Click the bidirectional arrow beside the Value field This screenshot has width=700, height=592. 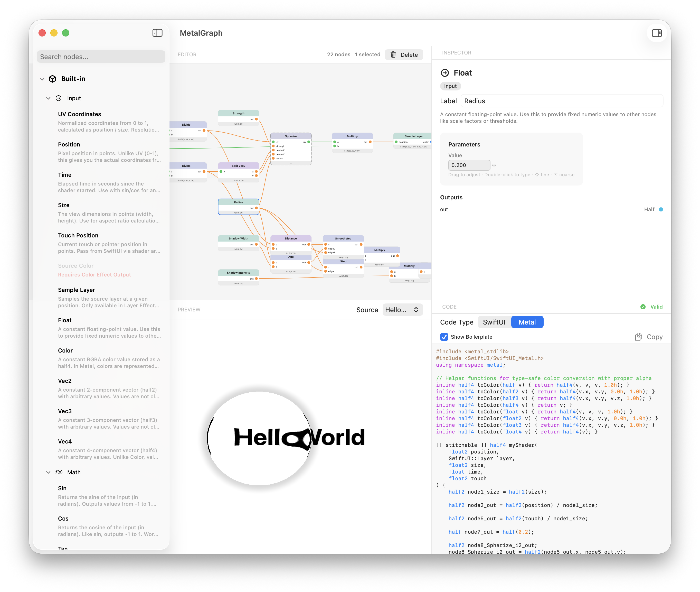(494, 165)
